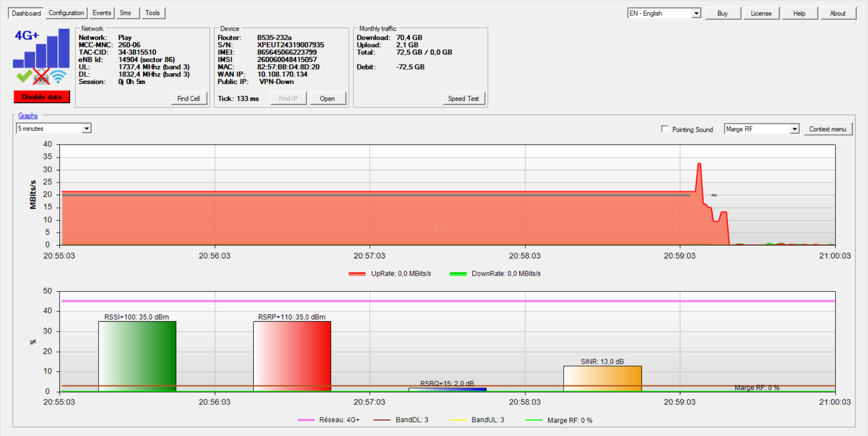Click the TAC-CID value 34-3815510
This screenshot has width=868, height=436.
click(137, 52)
